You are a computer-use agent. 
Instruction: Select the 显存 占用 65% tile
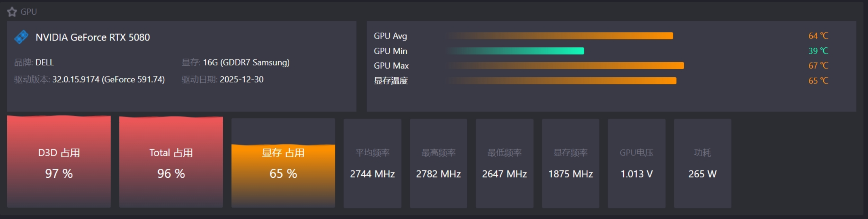(283, 163)
